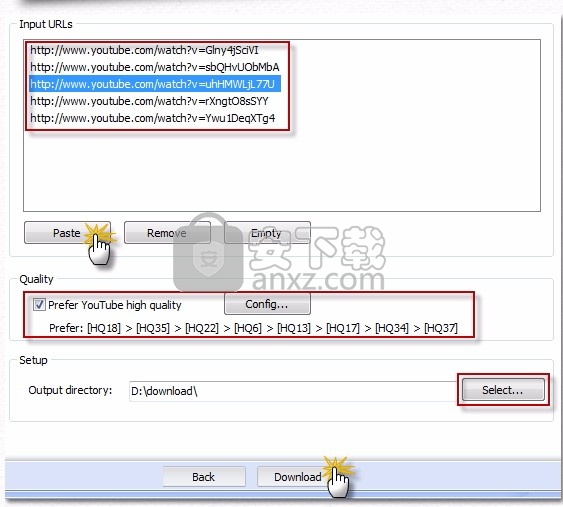Screen dimensions: 563x507
Task: Click the Paste button
Action: click(67, 233)
